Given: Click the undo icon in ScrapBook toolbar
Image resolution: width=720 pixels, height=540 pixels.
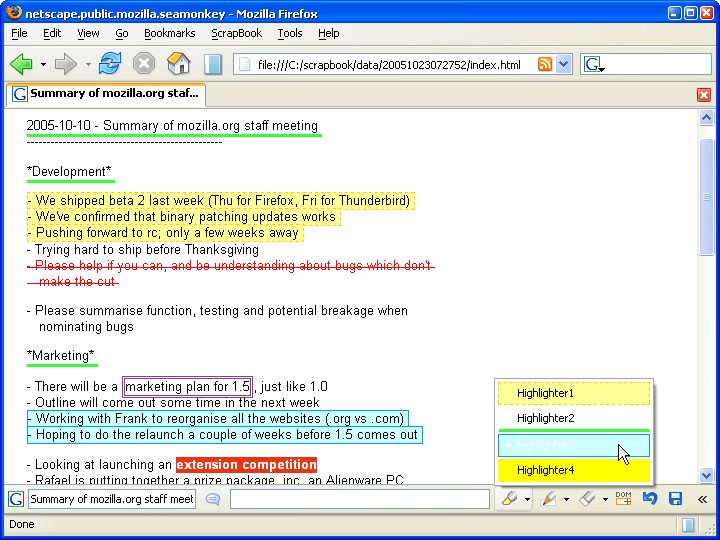Looking at the screenshot, I should click(650, 498).
